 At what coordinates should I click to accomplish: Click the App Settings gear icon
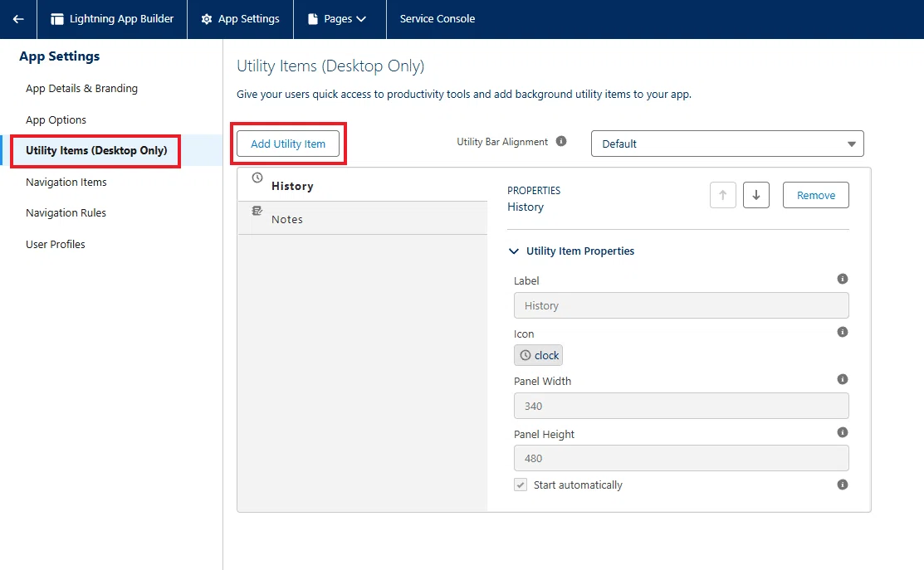[x=206, y=19]
